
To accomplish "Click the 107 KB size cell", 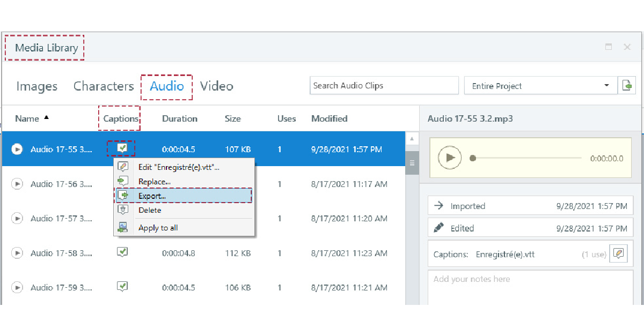I will [x=238, y=150].
